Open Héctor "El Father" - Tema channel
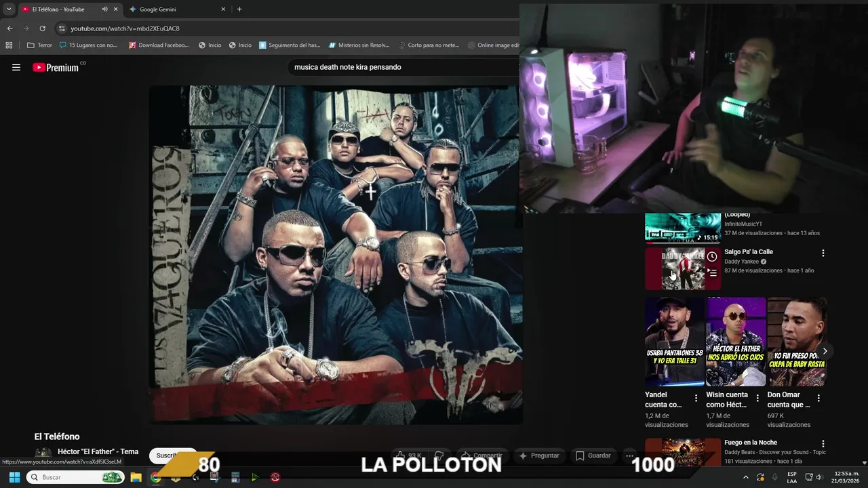 pyautogui.click(x=98, y=451)
